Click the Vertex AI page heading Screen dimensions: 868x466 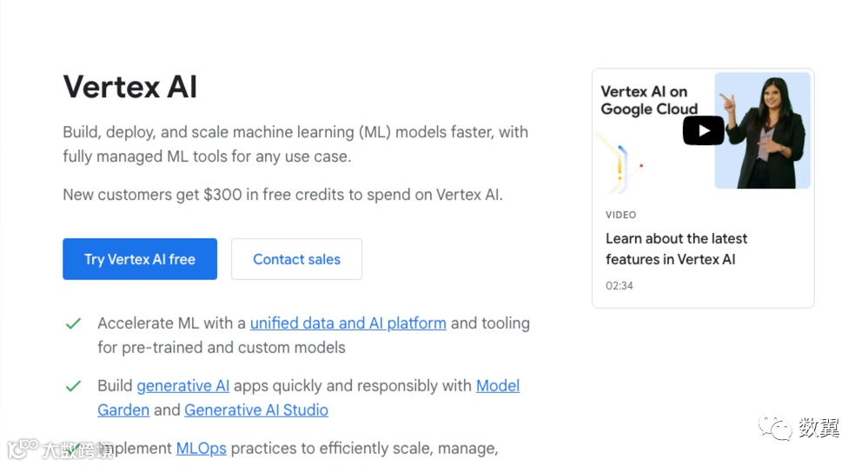click(130, 87)
